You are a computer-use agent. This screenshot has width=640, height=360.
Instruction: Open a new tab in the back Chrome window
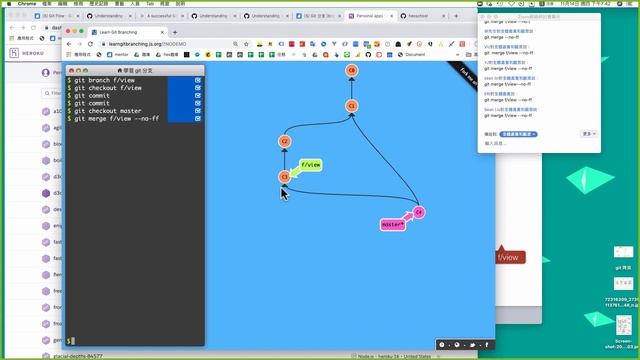(456, 16)
